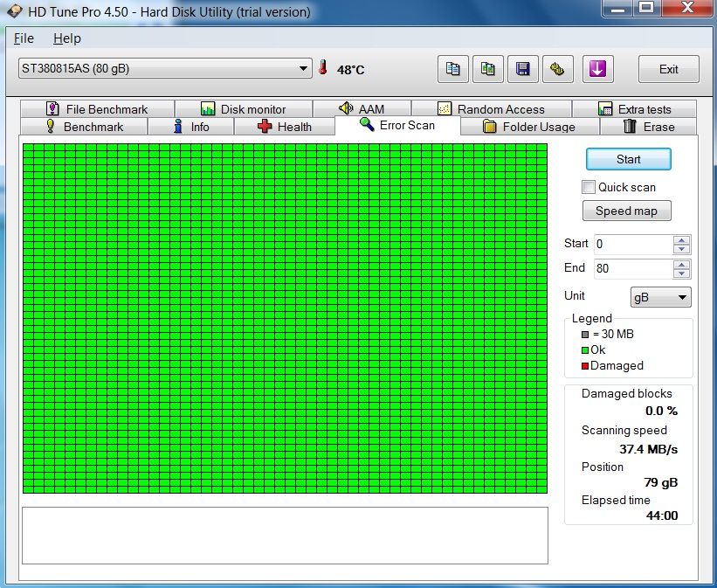This screenshot has height=588, width=717.
Task: Click the copy screenshot to clipboard icon
Action: pos(488,69)
